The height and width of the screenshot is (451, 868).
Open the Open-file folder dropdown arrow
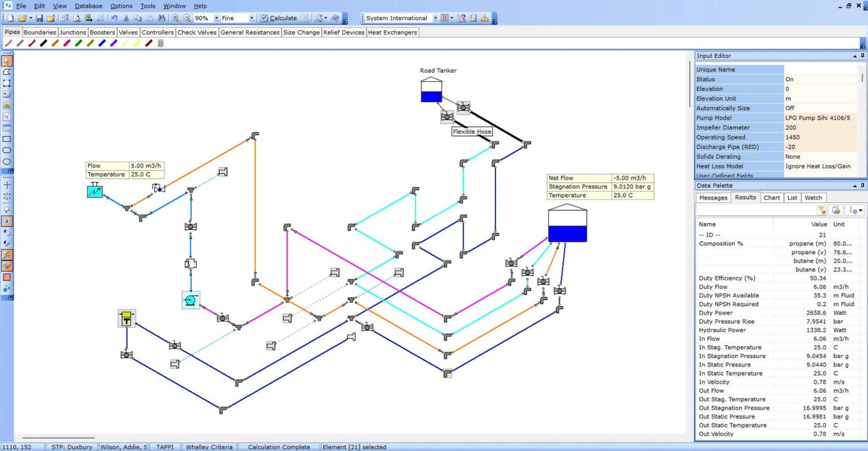pos(31,19)
